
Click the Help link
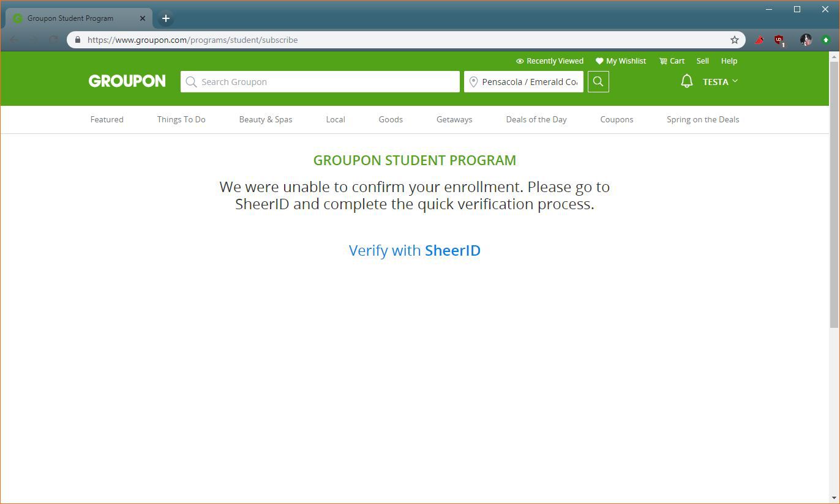point(729,61)
